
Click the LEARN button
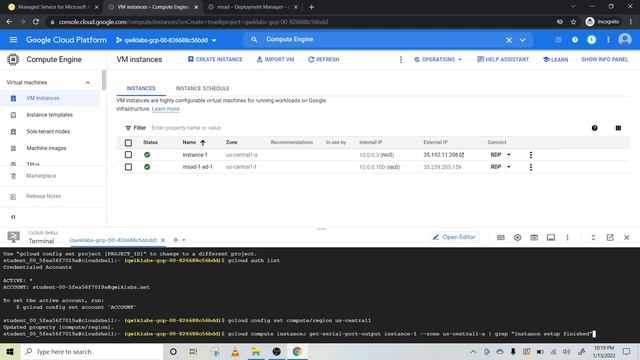(x=556, y=60)
